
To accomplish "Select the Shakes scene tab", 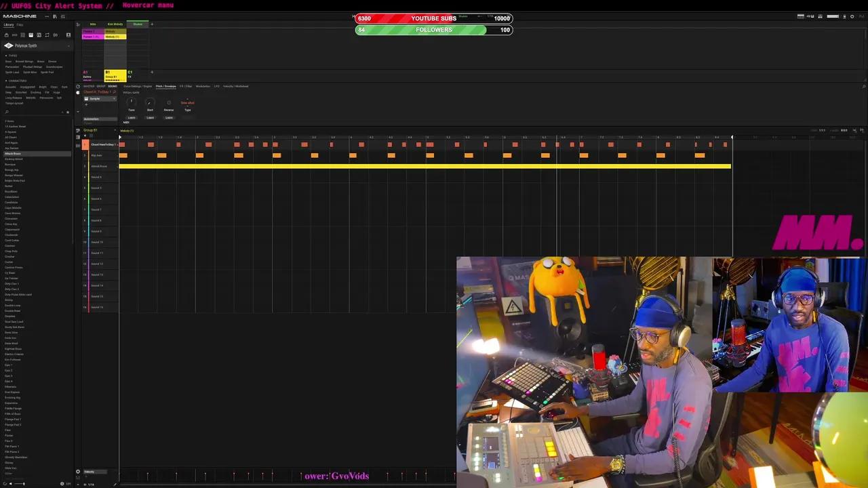I will tap(138, 24).
